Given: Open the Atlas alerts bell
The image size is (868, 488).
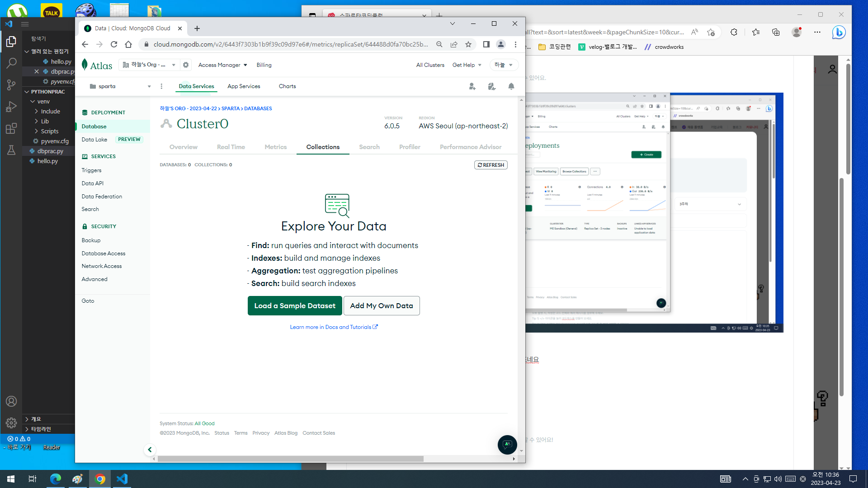Looking at the screenshot, I should click(x=511, y=86).
